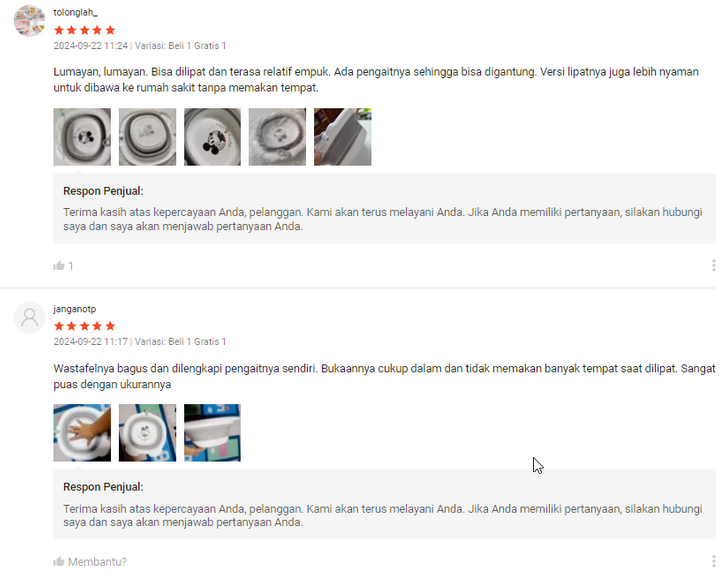Open janganotp photo of basin held sideways

(x=213, y=433)
